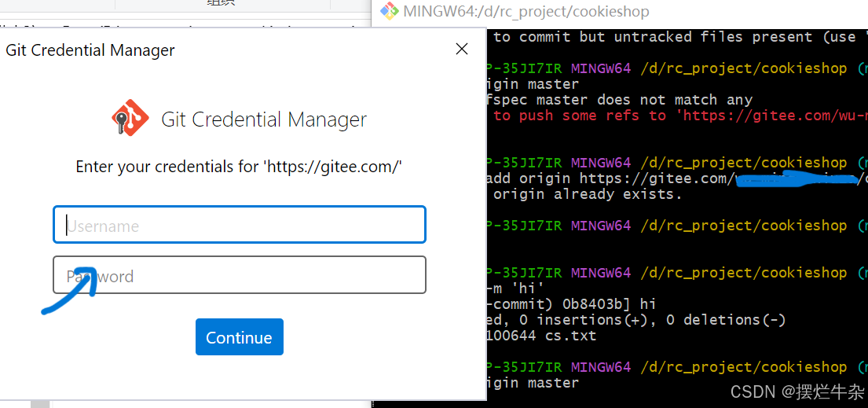Click the '0 insertions(+), 0 deletions(-)' line
868x408 pixels.
636,320
